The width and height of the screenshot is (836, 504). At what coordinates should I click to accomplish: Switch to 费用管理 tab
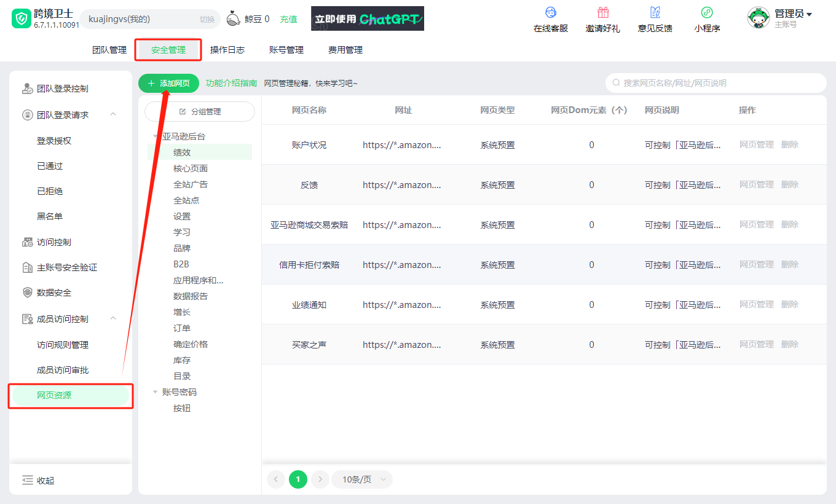click(x=345, y=50)
